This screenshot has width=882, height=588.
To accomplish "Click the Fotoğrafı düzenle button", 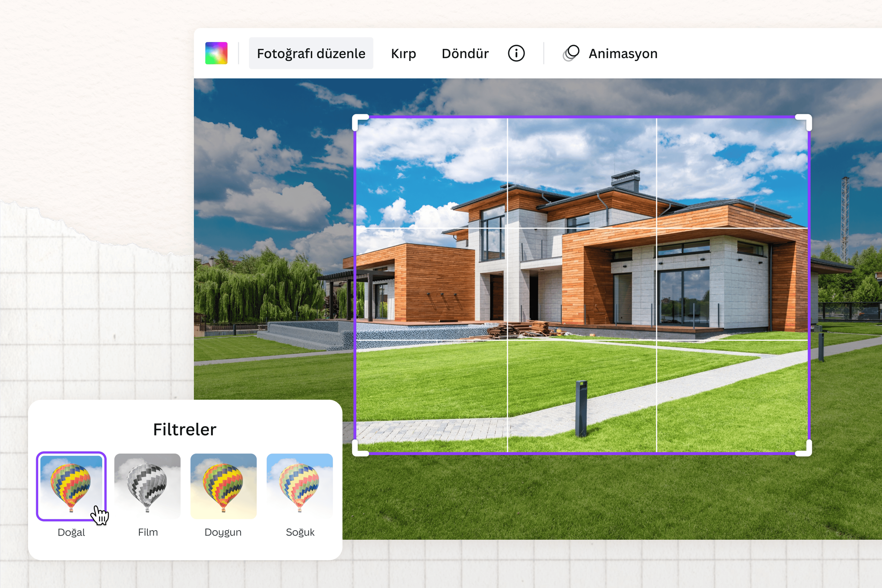I will tap(311, 53).
